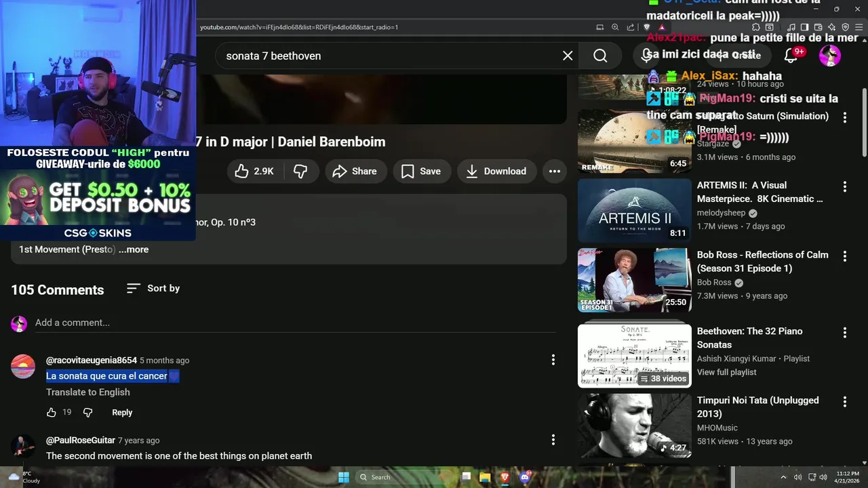Open Bob Ross Reflections of Calm thumbnail
The image size is (868, 488).
click(x=635, y=280)
